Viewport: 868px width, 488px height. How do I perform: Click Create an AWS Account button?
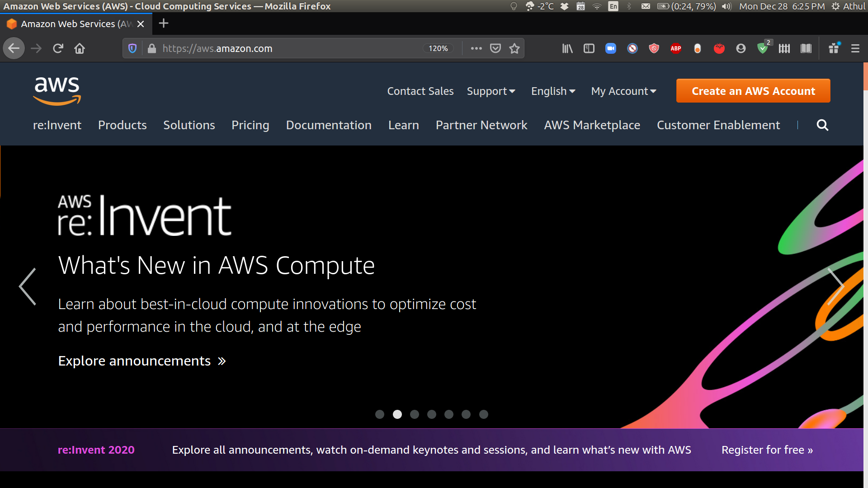753,91
